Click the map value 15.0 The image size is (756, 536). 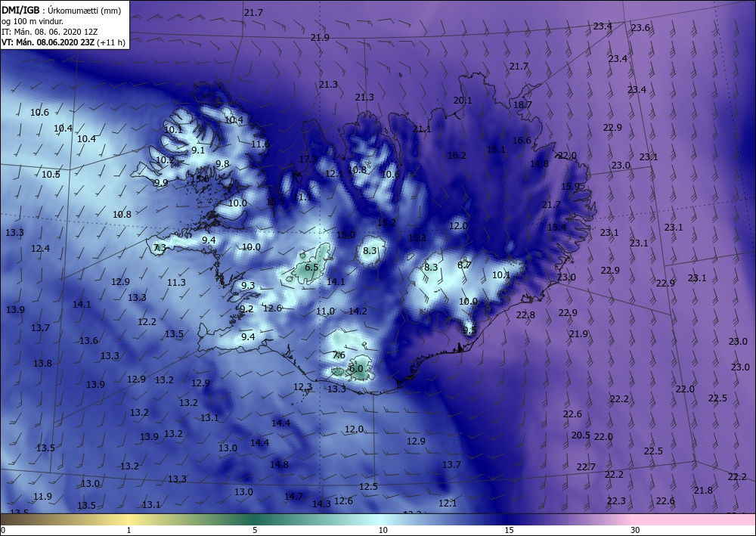point(345,235)
